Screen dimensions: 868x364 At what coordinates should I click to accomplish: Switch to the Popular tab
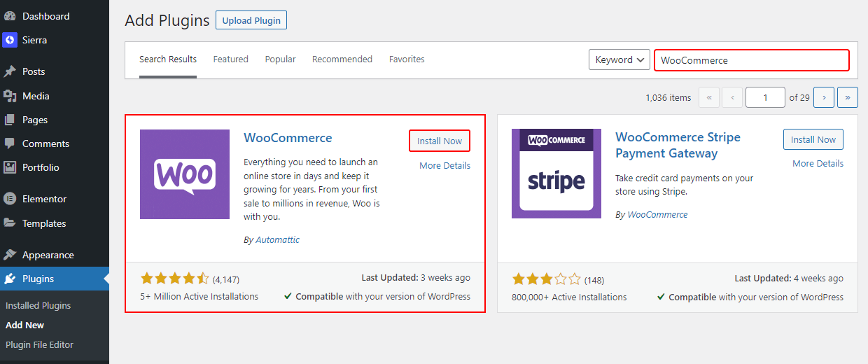(280, 59)
